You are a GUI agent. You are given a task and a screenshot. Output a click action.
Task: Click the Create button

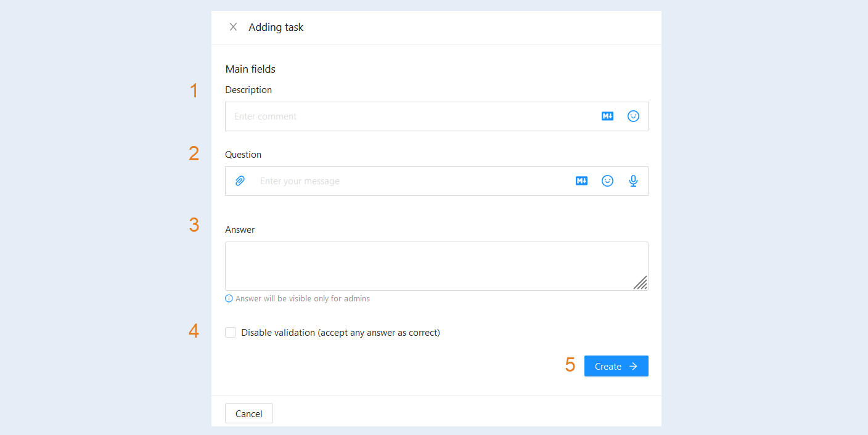[616, 366]
